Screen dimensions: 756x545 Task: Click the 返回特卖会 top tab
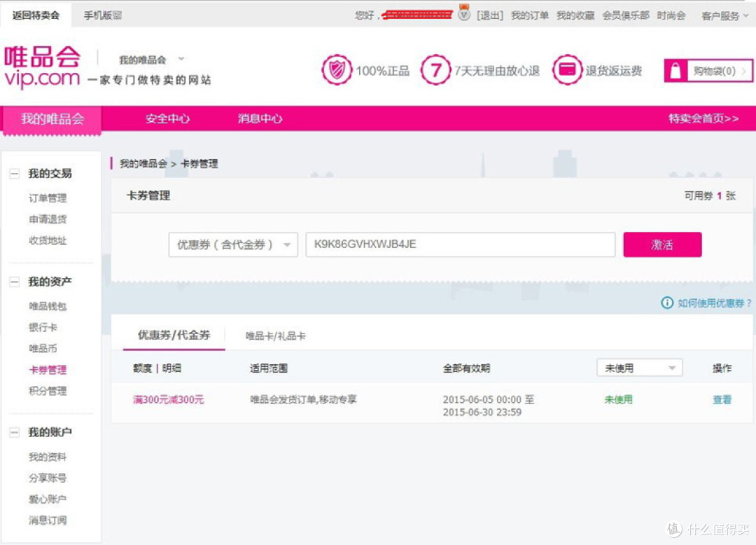pos(36,15)
